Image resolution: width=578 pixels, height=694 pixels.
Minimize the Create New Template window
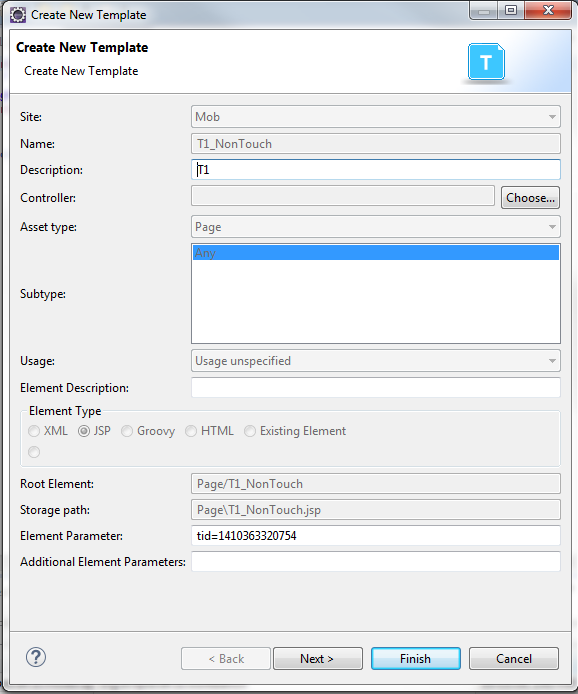[484, 11]
